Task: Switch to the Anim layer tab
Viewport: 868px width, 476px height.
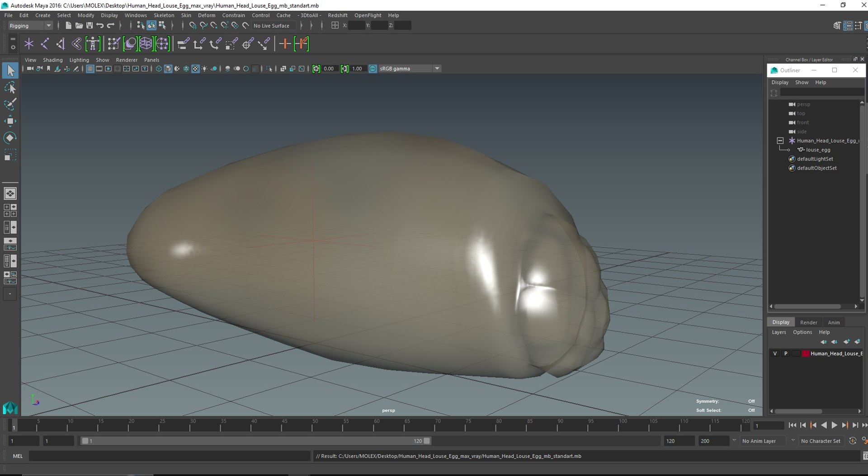Action: [834, 323]
